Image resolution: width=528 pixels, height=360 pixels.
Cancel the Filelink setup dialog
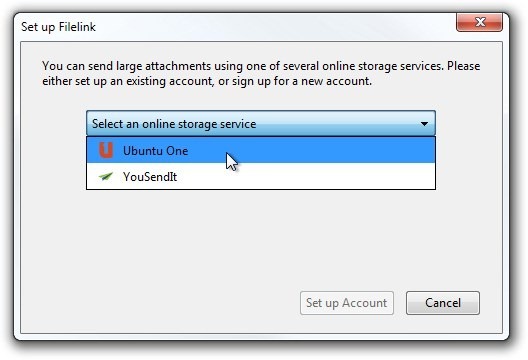(443, 303)
